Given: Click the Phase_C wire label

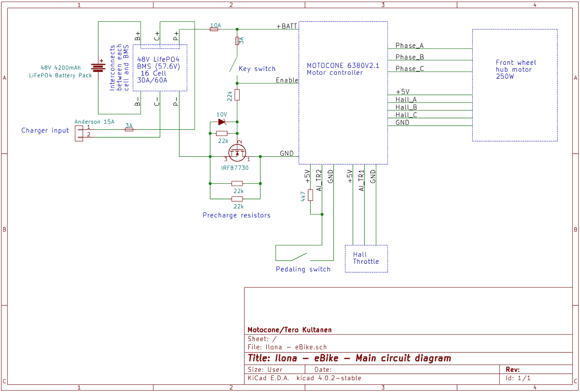Looking at the screenshot, I should click(410, 68).
